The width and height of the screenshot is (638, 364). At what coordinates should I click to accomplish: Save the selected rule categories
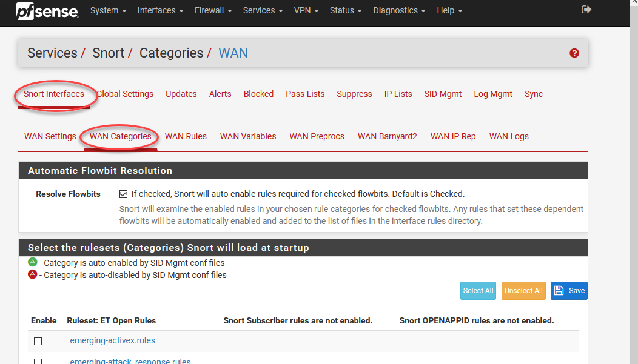[569, 291]
